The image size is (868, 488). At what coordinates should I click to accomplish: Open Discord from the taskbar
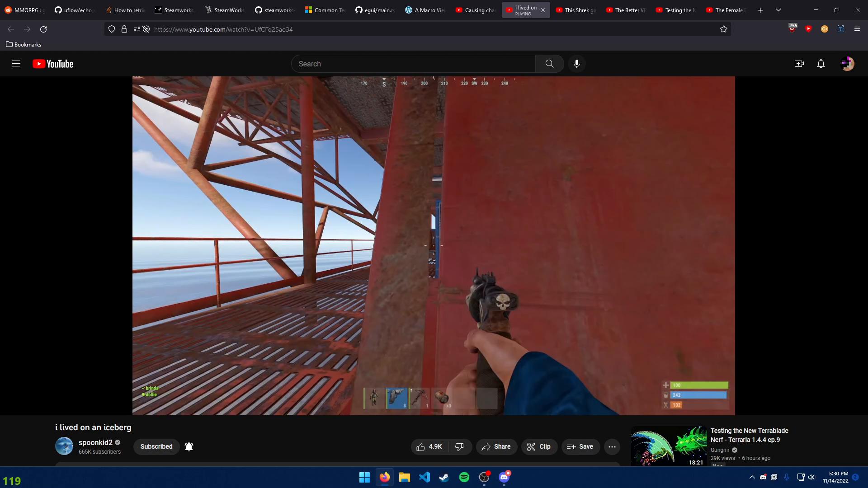point(504,477)
